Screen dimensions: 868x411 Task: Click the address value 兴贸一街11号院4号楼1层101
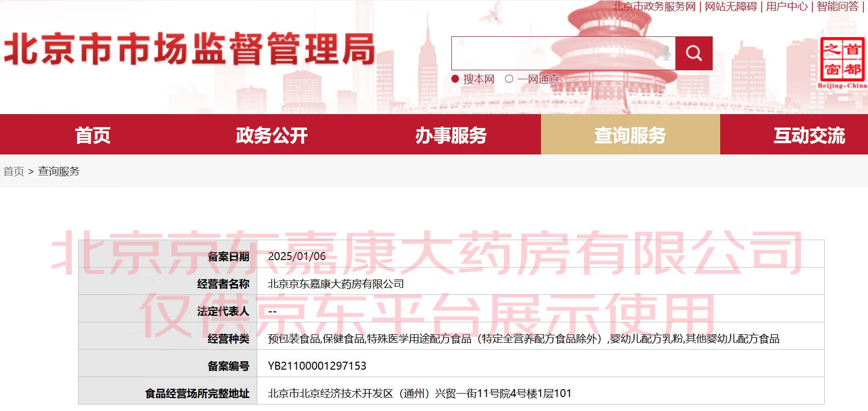(503, 394)
